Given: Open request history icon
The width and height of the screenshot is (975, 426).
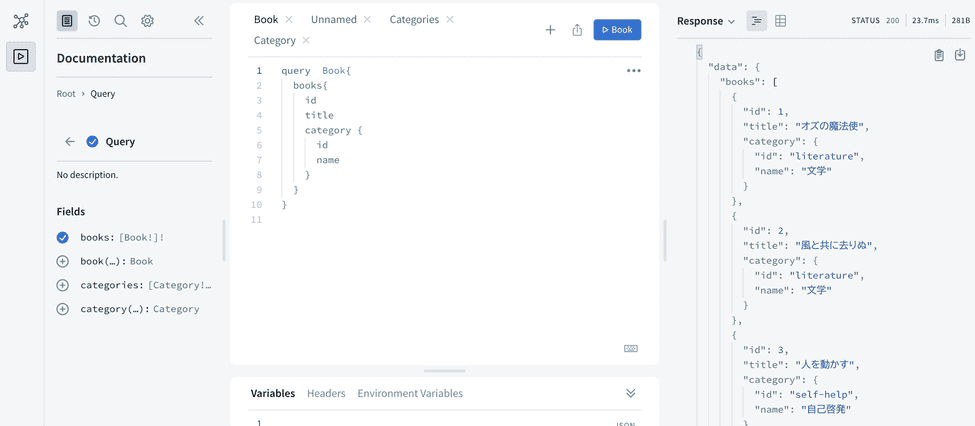Looking at the screenshot, I should coord(94,21).
